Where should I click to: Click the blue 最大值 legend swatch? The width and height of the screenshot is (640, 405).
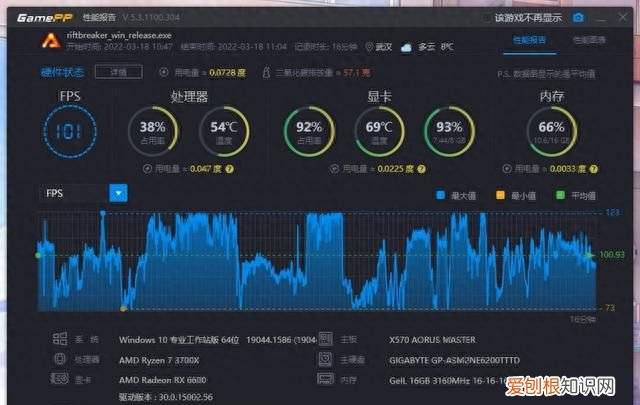pyautogui.click(x=440, y=195)
